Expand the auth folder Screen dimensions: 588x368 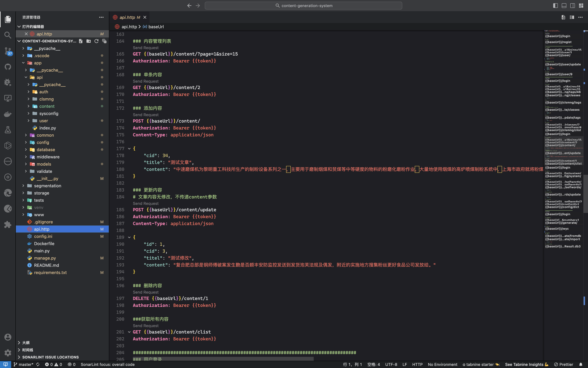28,92
